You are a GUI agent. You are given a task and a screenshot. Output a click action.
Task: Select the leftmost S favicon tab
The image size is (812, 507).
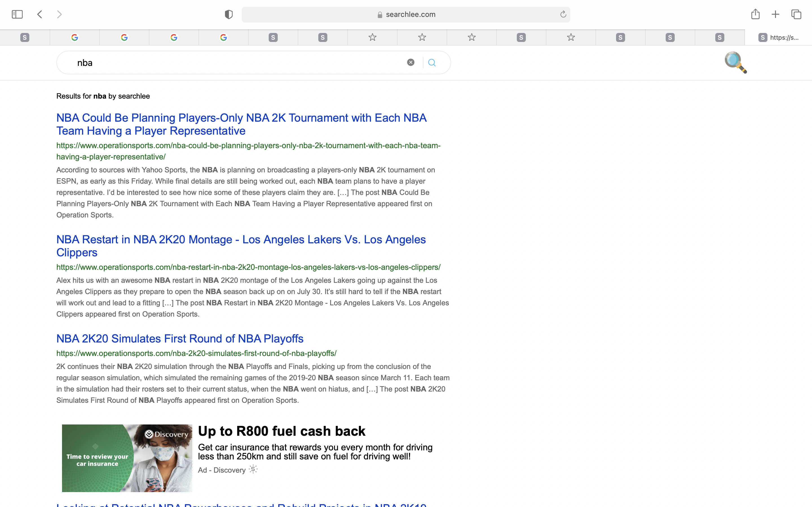click(25, 37)
